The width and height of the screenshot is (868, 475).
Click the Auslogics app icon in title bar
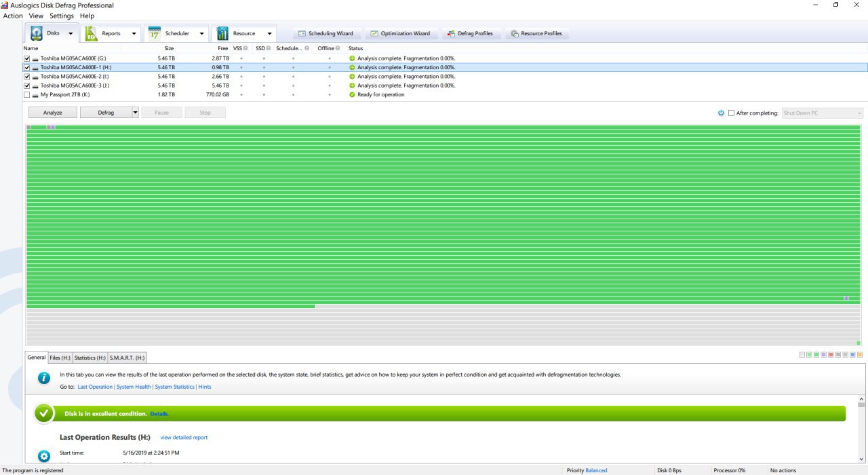[5, 5]
